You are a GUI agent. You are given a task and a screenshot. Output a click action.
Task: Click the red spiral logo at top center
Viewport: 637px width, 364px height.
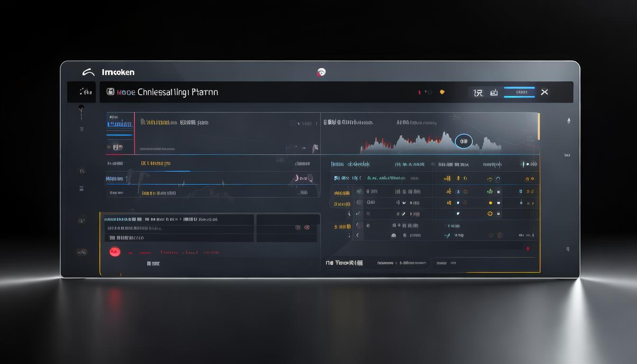pyautogui.click(x=321, y=72)
